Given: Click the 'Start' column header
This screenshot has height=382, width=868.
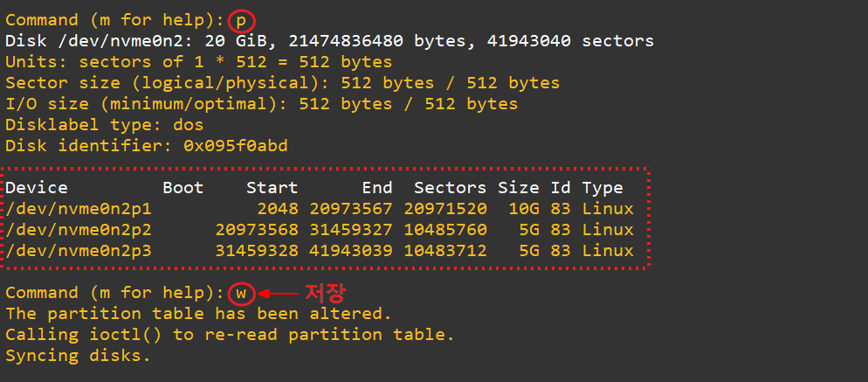Looking at the screenshot, I should coord(272,188).
